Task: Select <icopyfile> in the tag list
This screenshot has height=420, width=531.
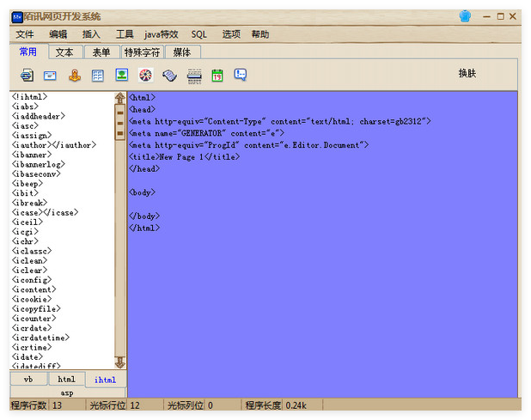Action: coord(36,308)
